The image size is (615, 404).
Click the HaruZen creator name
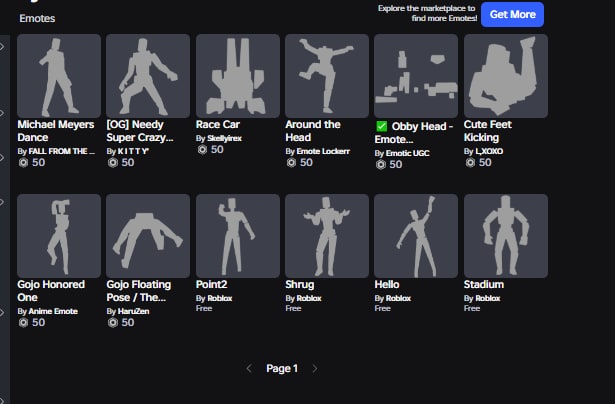(x=133, y=311)
